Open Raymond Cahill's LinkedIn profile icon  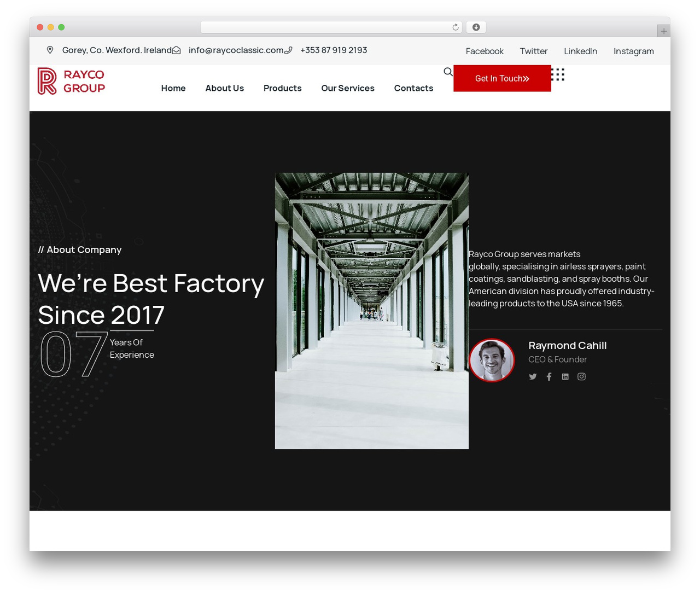click(x=565, y=376)
